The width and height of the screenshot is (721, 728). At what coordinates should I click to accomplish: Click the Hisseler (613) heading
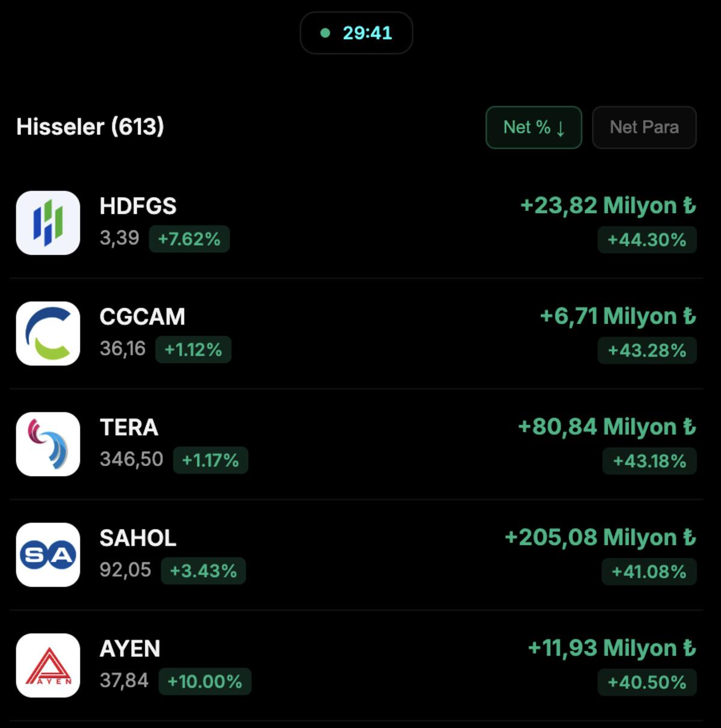click(90, 127)
